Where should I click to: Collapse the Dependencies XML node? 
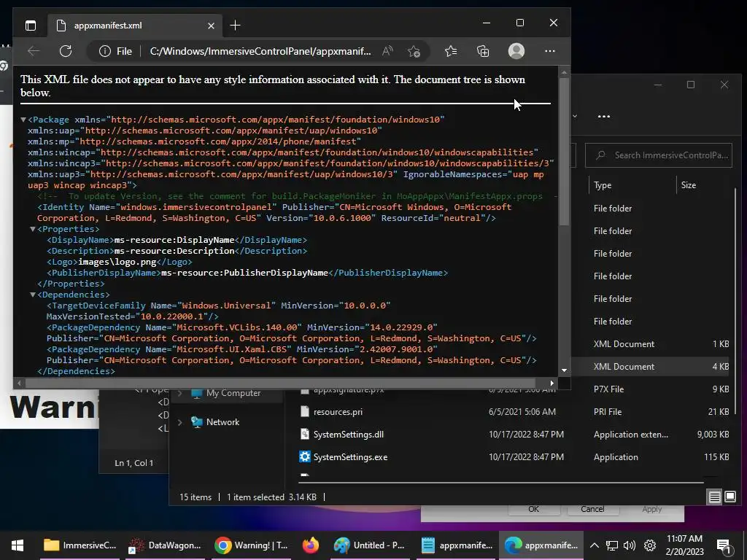32,295
